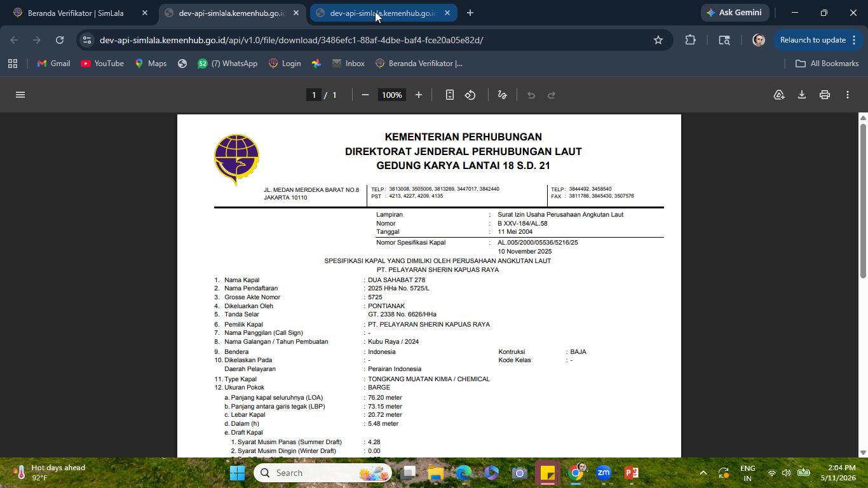Switch to the Beranda Verifikator | SimLala tab
Screen dimensions: 868x488
[x=76, y=13]
